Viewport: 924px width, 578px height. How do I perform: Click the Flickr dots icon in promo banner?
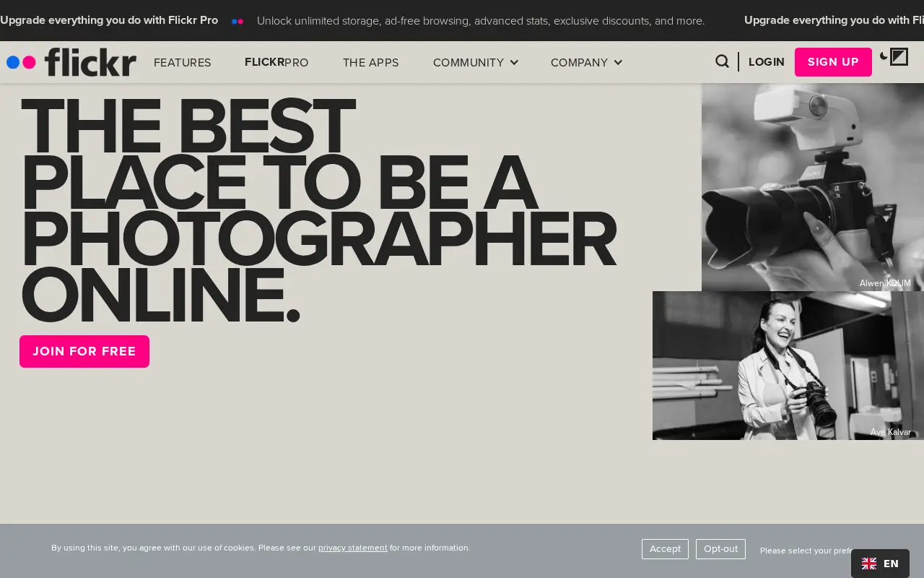point(237,21)
